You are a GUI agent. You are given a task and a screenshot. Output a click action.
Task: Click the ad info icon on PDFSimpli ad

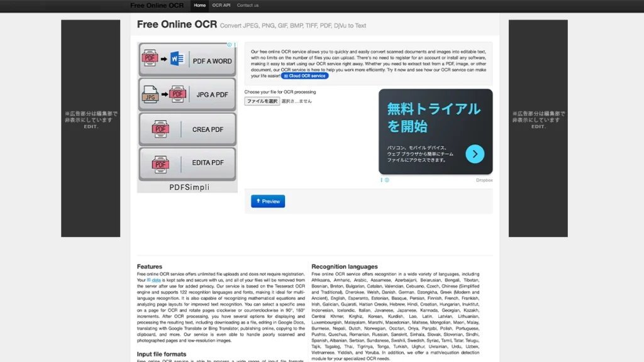coord(230,45)
